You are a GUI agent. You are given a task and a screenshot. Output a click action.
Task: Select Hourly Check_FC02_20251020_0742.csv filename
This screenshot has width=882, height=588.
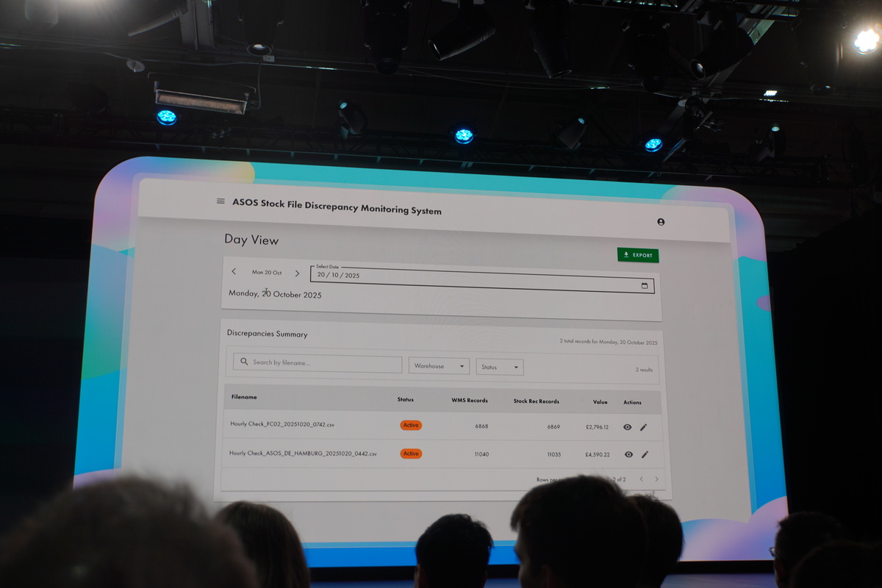point(283,424)
